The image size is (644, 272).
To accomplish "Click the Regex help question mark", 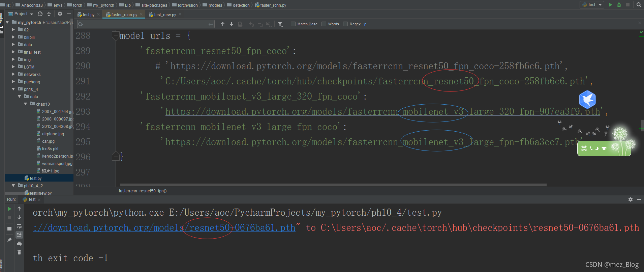I will point(365,24).
